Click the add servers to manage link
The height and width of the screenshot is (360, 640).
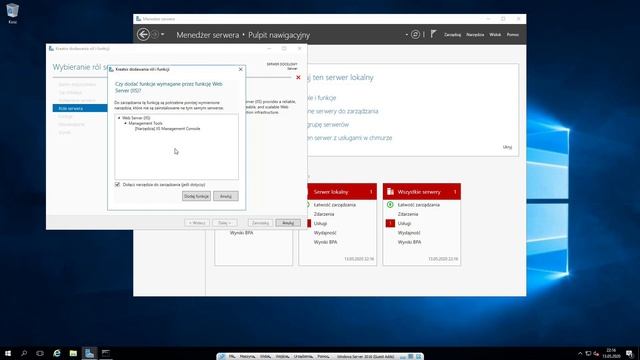click(343, 111)
